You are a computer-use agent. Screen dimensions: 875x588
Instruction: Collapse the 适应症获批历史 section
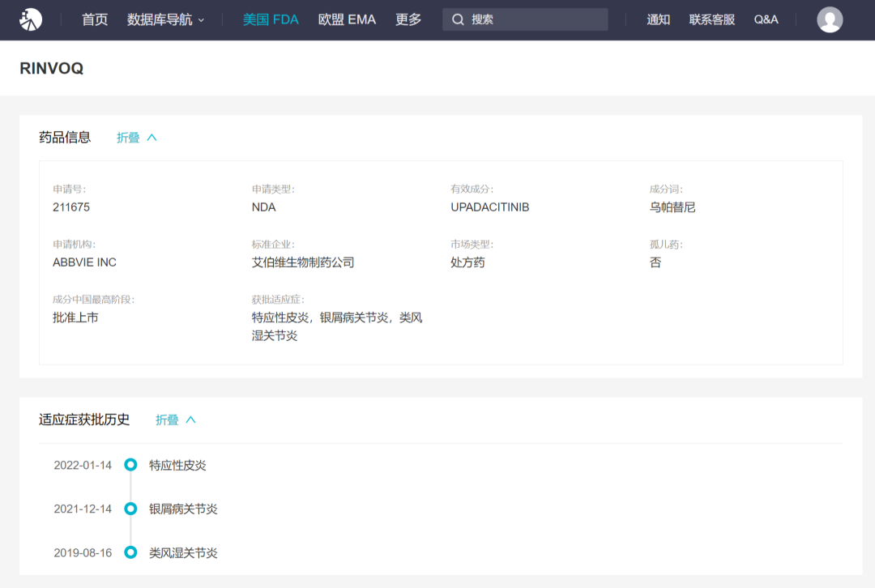pos(176,420)
